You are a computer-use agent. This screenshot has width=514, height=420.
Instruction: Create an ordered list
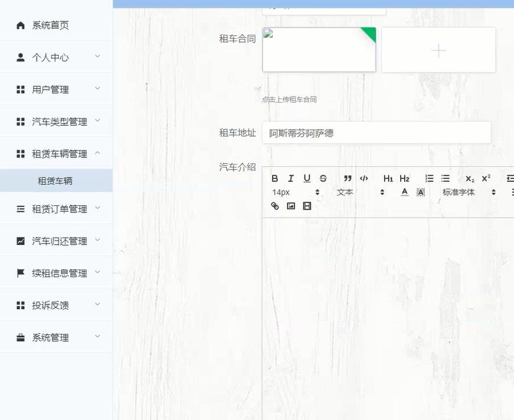coord(429,178)
